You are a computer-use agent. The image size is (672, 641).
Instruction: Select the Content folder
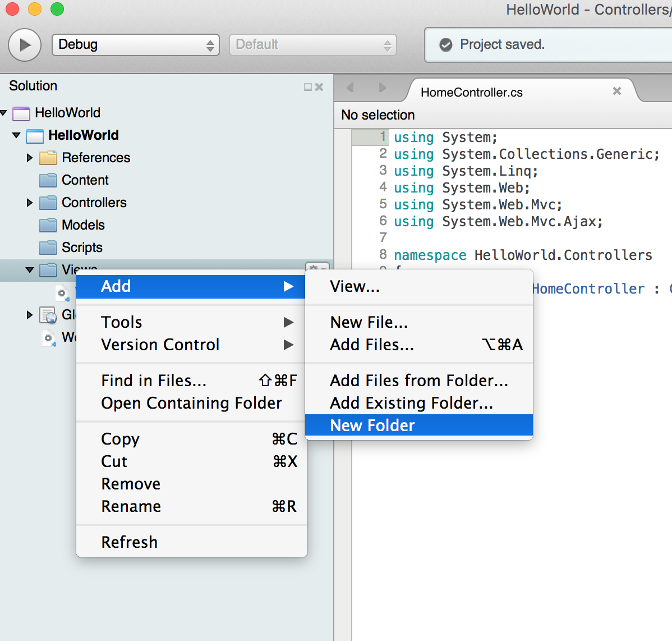click(85, 180)
